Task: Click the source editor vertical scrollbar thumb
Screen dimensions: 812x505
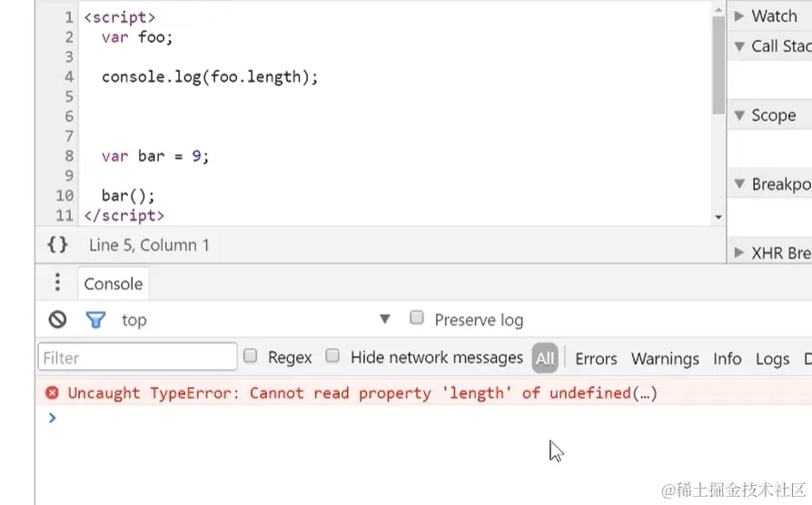Action: pos(718,64)
